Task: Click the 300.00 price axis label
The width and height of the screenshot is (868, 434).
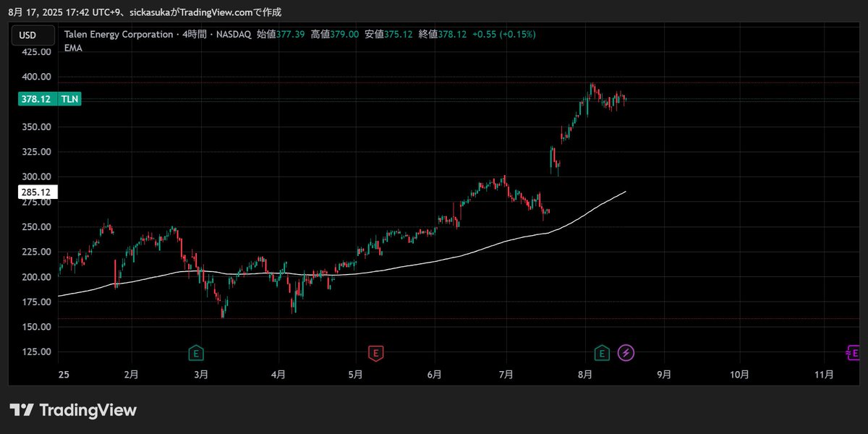Action: 35,176
